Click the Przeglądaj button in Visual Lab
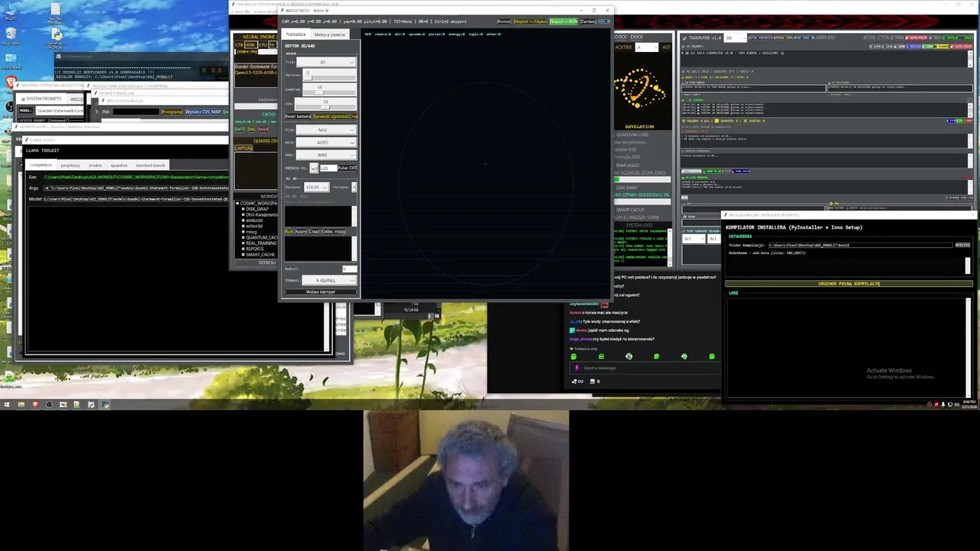Viewport: 980px width, 551px height. (173, 112)
